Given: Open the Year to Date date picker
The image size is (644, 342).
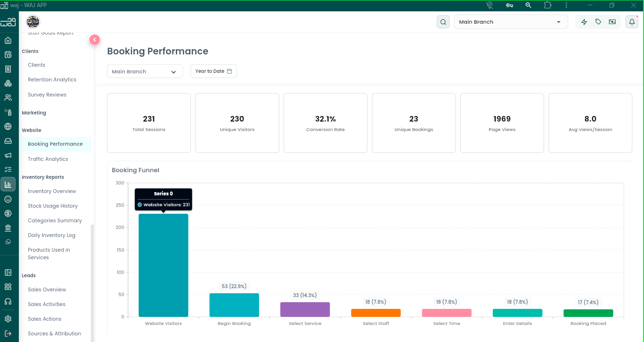Looking at the screenshot, I should 214,71.
